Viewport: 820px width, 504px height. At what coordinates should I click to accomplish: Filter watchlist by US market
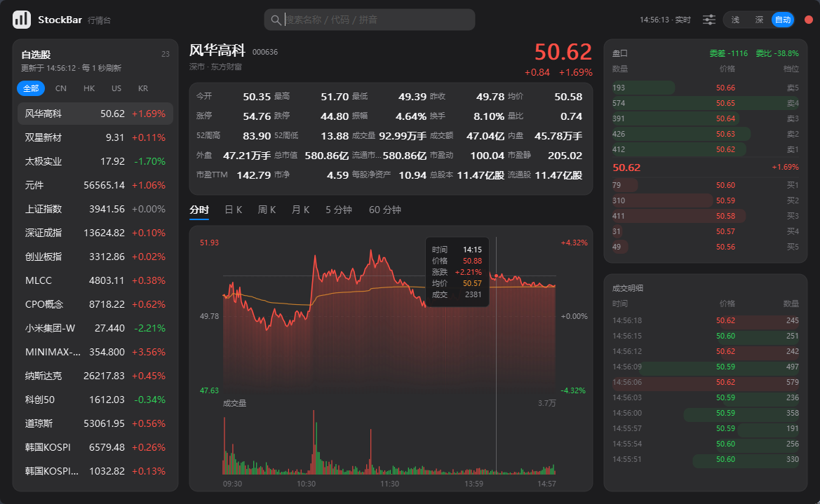click(x=116, y=88)
